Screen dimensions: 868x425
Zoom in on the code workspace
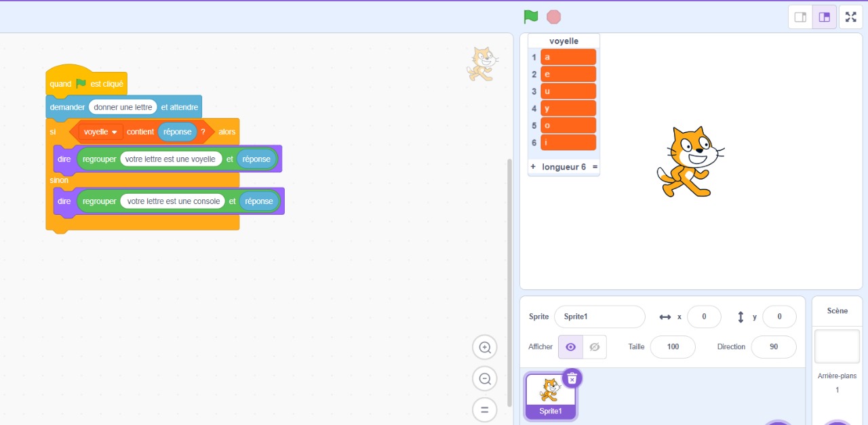click(x=485, y=348)
